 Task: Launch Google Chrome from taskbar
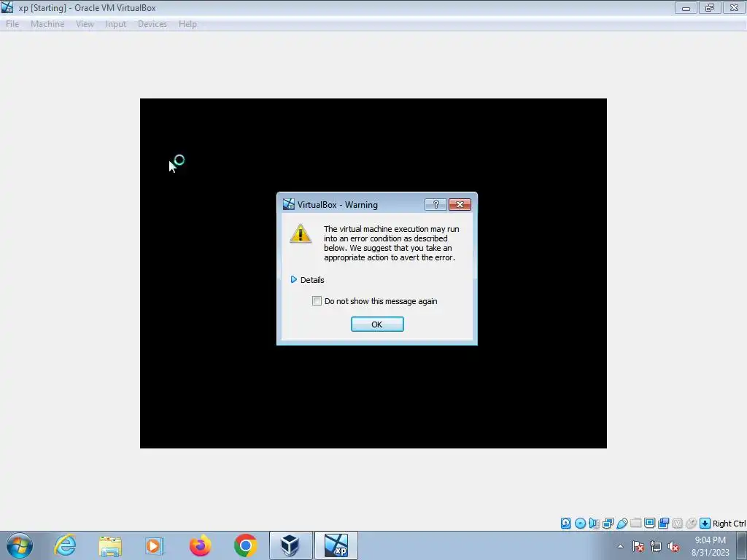point(246,545)
